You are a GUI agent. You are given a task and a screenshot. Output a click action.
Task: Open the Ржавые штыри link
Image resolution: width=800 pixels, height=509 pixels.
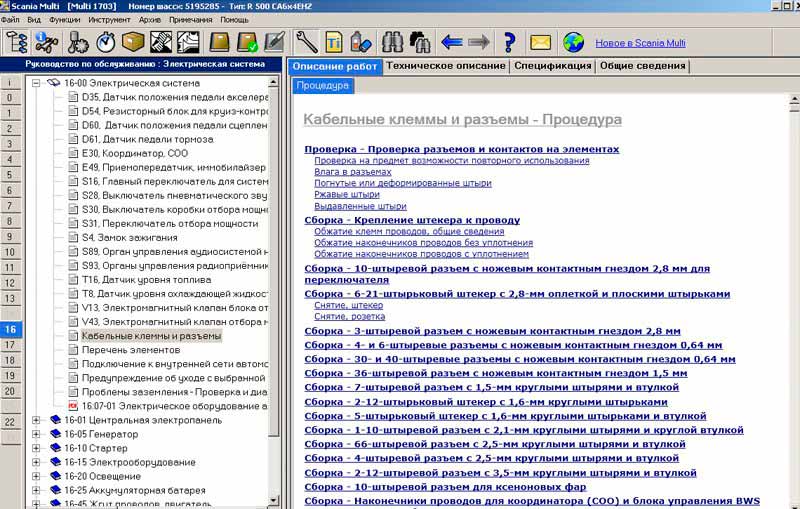pyautogui.click(x=347, y=194)
